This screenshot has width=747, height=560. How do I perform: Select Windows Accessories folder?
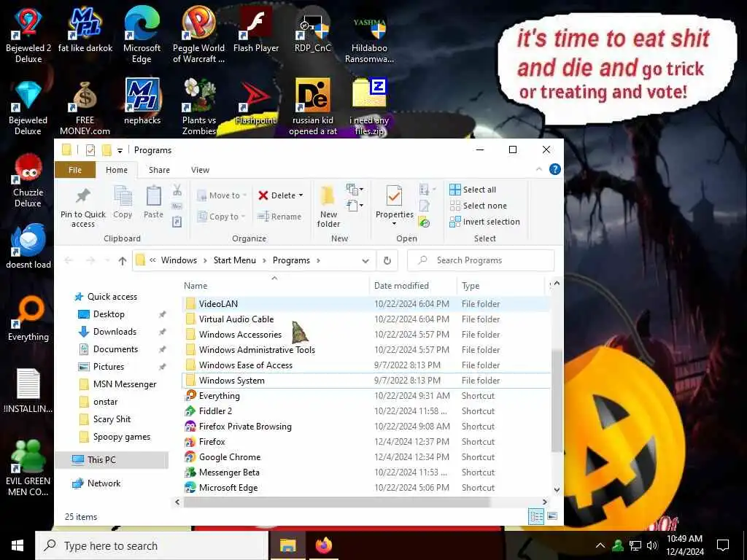pyautogui.click(x=365, y=334)
